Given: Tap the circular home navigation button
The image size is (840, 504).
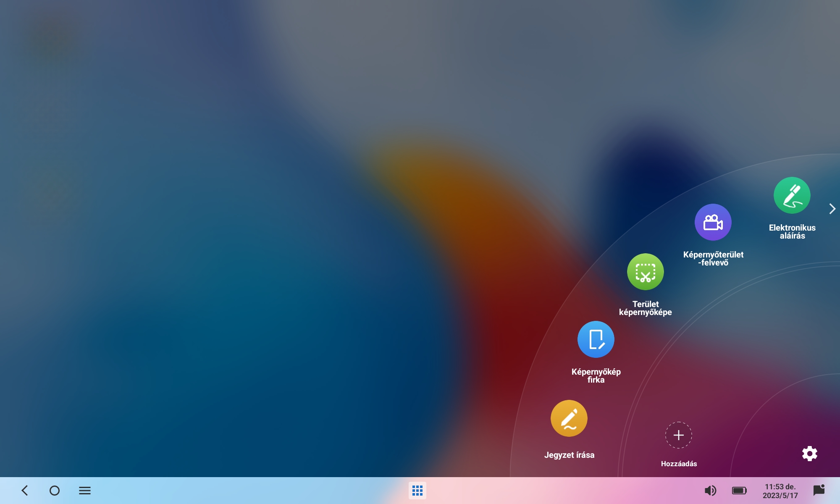Looking at the screenshot, I should point(55,491).
